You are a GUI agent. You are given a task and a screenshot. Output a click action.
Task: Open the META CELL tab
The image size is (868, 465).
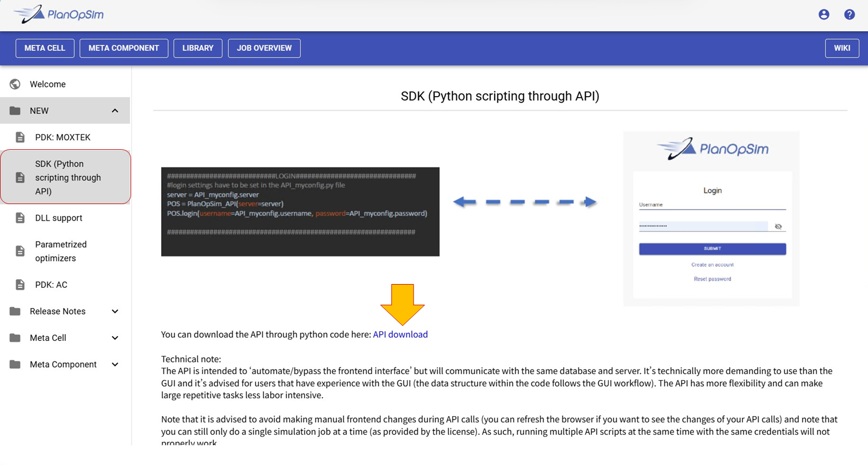click(x=45, y=48)
